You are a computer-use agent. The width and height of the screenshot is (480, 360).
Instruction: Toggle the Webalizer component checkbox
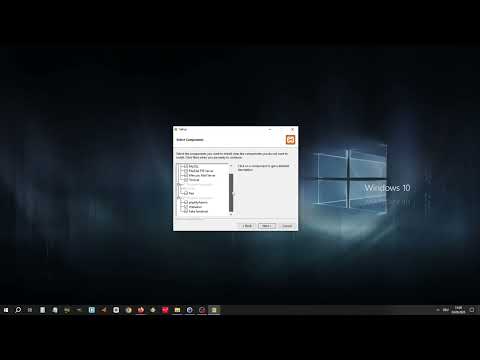(186, 207)
